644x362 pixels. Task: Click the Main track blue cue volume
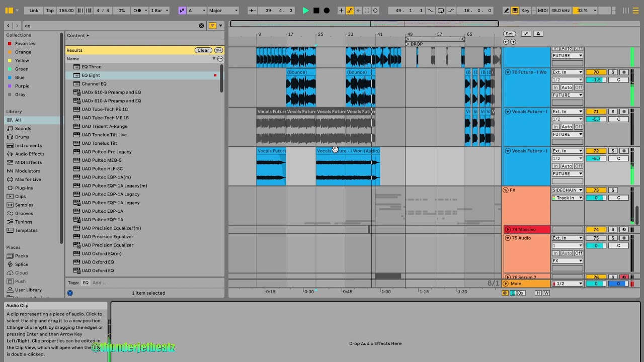(x=618, y=284)
